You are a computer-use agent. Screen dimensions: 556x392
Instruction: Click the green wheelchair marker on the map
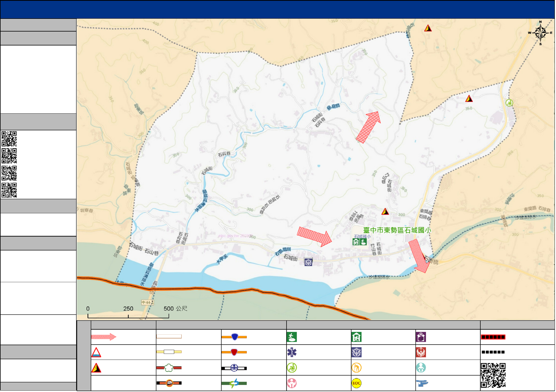[510, 103]
